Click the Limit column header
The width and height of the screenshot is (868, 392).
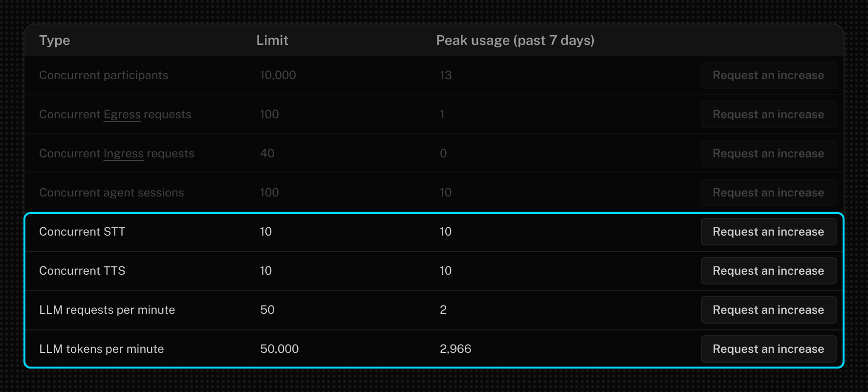tap(272, 40)
